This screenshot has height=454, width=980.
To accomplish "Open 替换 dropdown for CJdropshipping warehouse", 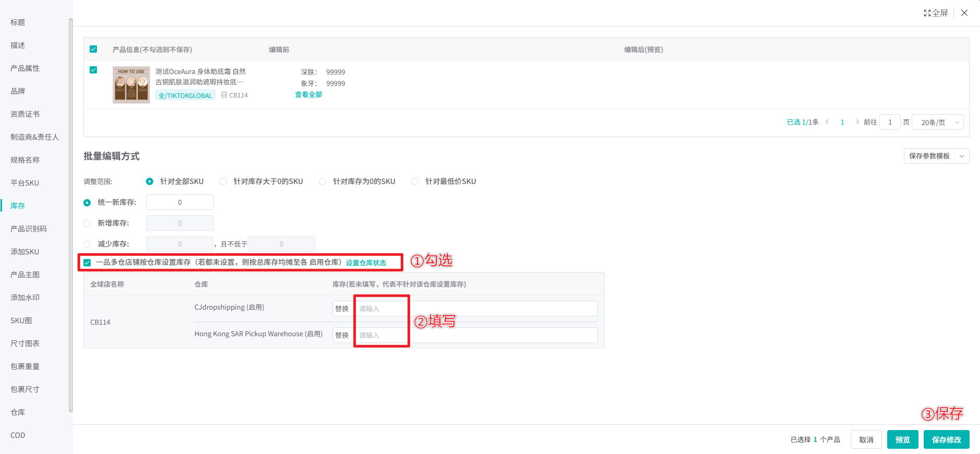I will [x=342, y=309].
